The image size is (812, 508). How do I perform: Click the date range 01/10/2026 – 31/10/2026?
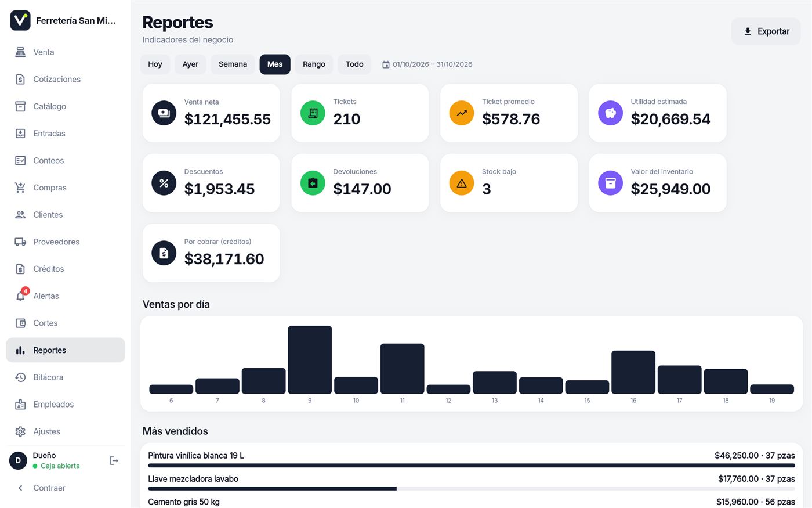click(432, 64)
